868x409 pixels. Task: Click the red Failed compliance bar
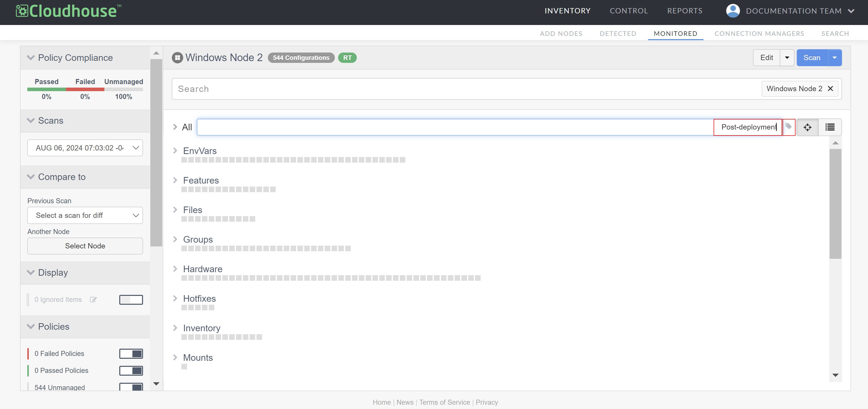tap(85, 90)
